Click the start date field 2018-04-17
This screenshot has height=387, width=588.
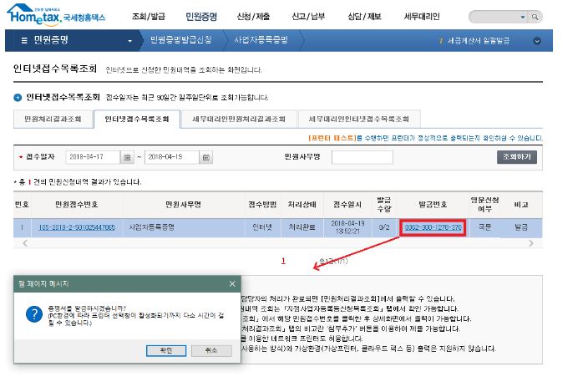point(93,157)
